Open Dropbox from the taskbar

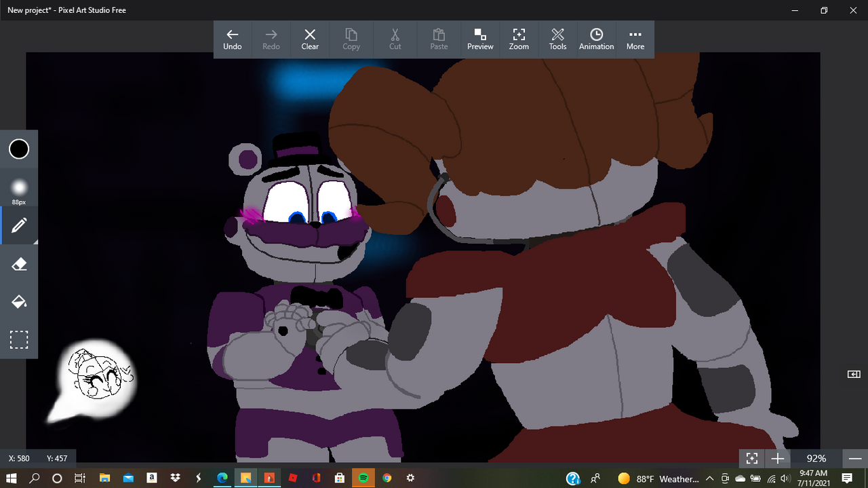(x=175, y=478)
